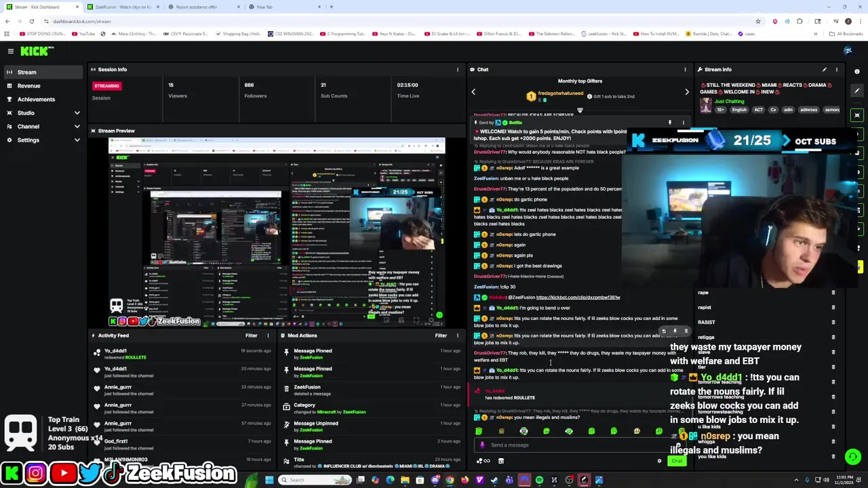The height and width of the screenshot is (488, 868).
Task: Click the 18+ stream tag
Action: pyautogui.click(x=720, y=110)
